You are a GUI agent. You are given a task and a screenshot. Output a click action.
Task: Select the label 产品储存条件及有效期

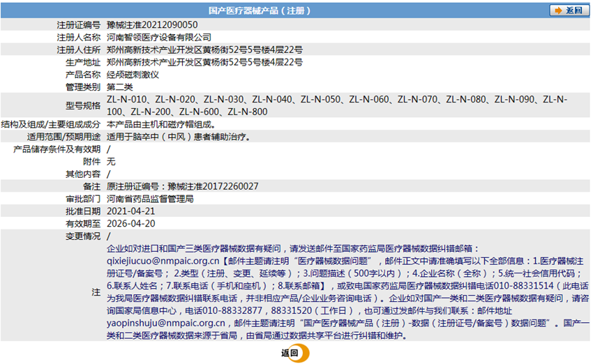(57, 149)
